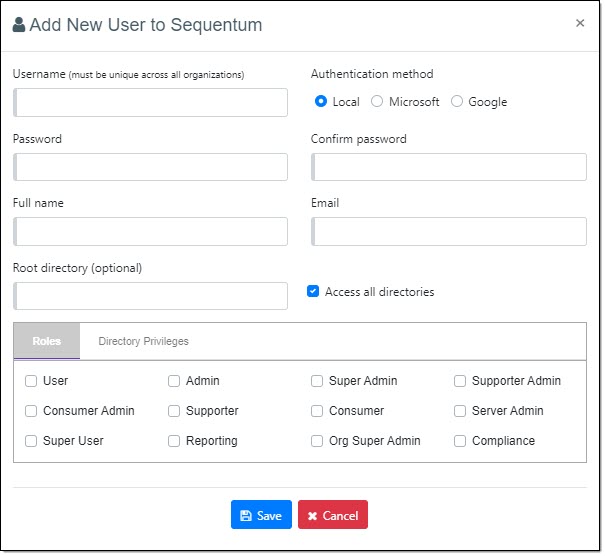Image resolution: width=605 pixels, height=556 pixels.
Task: Toggle the Supporter role checkbox
Action: coord(174,412)
